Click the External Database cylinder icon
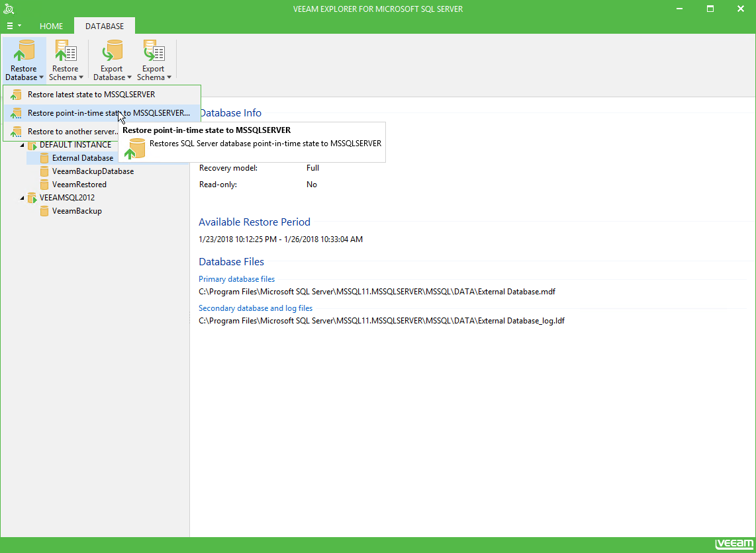 [44, 158]
